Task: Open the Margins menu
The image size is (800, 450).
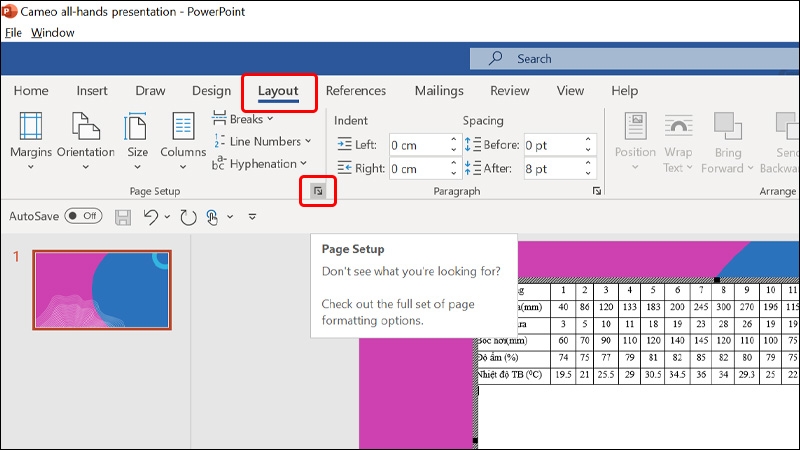Action: point(31,141)
